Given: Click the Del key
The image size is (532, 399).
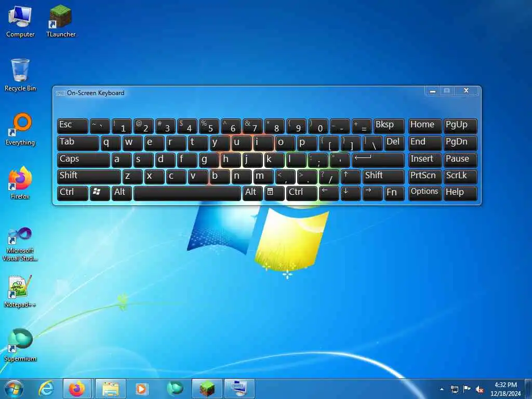Looking at the screenshot, I should pos(395,143).
